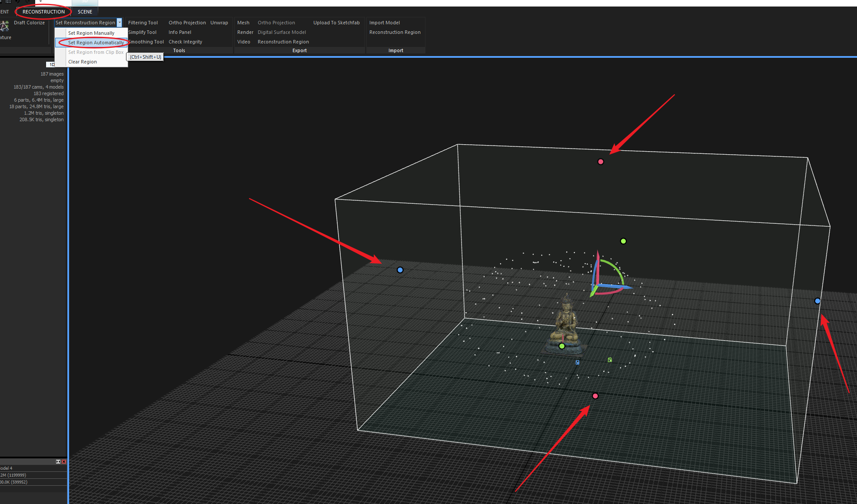
Task: Choose Set Region Automatically menu entry
Action: pyautogui.click(x=96, y=43)
